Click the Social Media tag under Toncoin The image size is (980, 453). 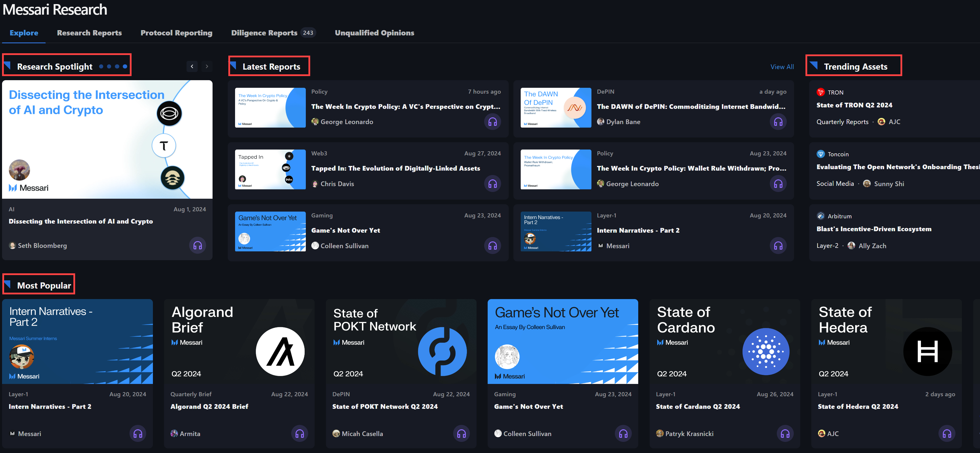[835, 183]
